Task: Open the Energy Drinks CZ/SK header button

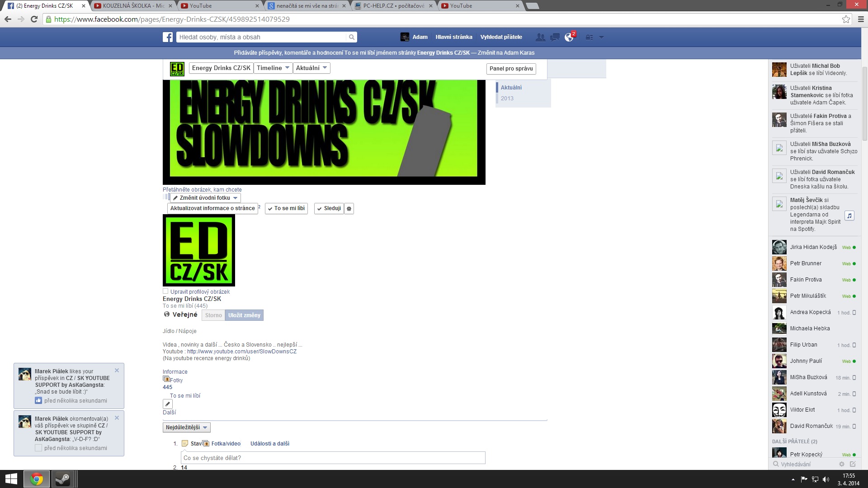Action: point(221,68)
